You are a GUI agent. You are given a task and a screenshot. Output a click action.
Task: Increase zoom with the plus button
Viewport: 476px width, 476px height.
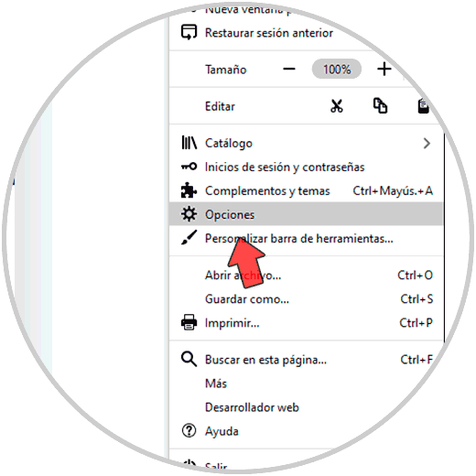tap(384, 69)
